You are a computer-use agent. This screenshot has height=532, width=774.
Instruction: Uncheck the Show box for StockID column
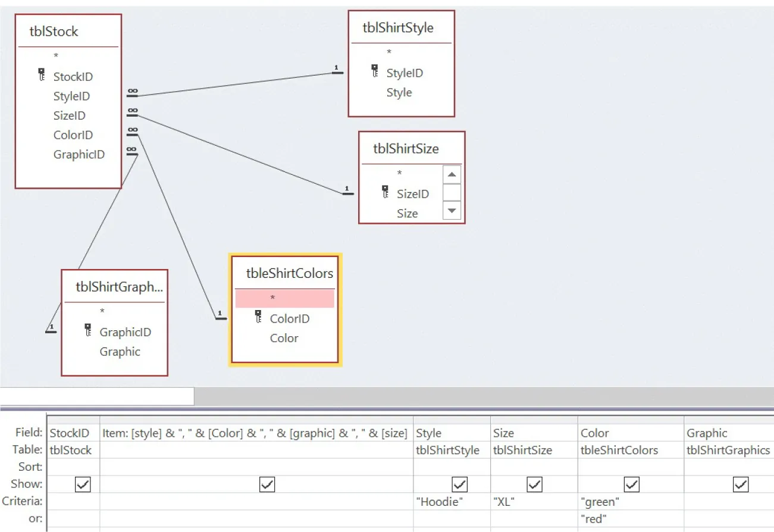(83, 485)
